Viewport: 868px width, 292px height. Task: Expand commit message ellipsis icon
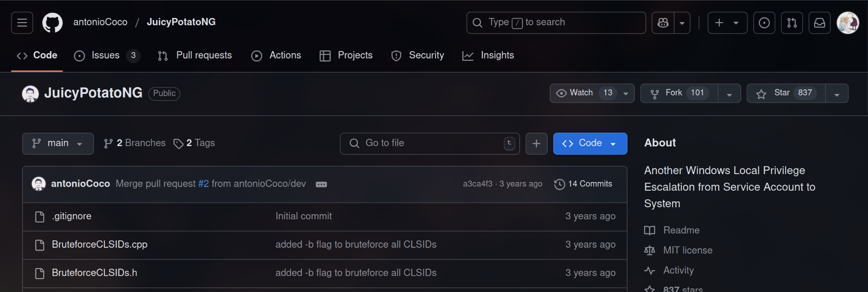pos(321,184)
